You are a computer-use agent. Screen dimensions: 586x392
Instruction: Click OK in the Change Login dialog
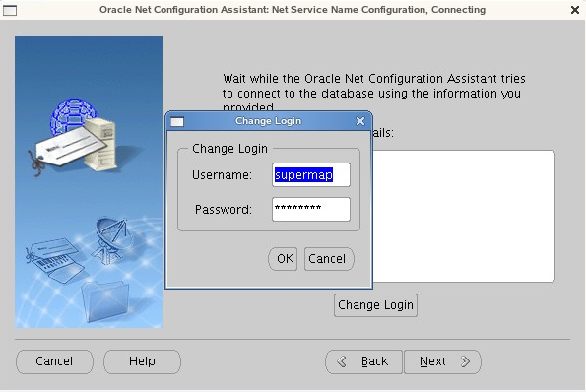pos(283,259)
